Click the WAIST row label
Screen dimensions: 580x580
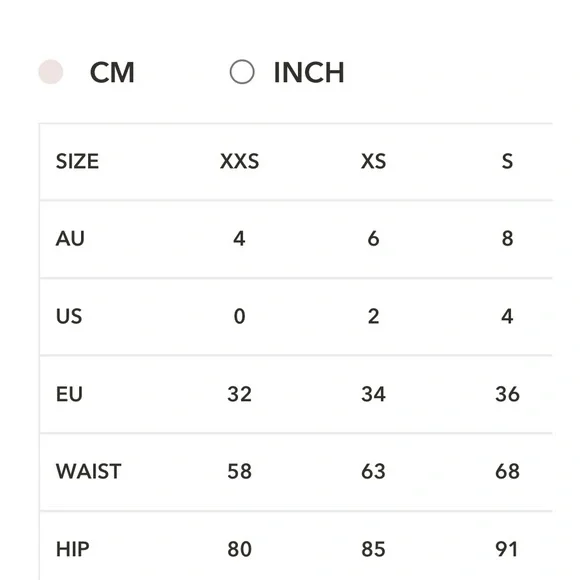88,472
